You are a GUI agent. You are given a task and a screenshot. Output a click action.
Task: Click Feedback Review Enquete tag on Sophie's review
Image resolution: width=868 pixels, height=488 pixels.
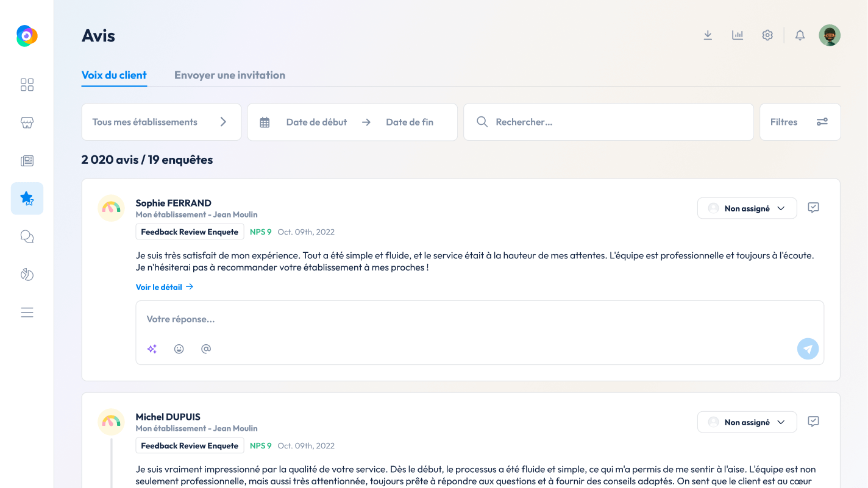tap(190, 232)
